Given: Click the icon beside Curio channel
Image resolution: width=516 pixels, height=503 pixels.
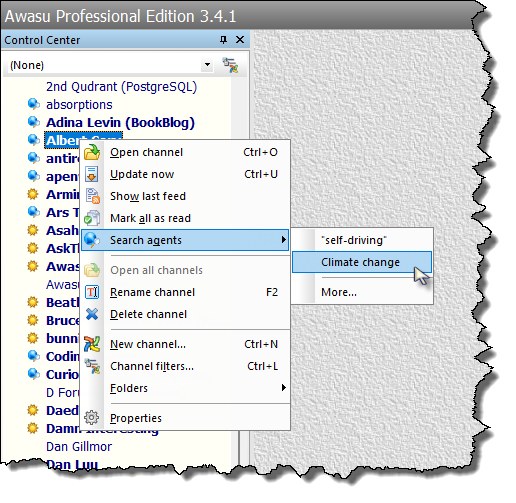Looking at the screenshot, I should (x=34, y=374).
